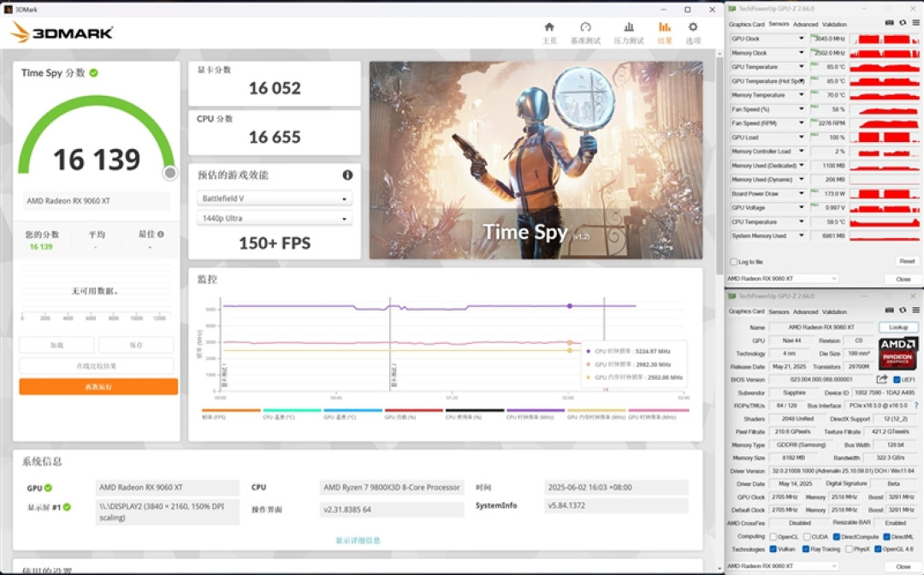
Task: Click the 保存 save button
Action: (x=136, y=345)
